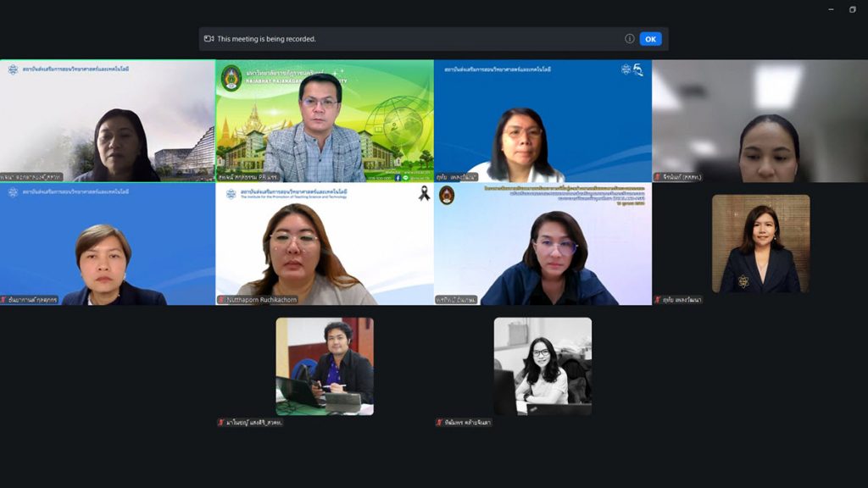Viewport: 868px width, 488px height.
Task: Select the Nutthaporn Ruchikachorn video tile
Action: tap(324, 244)
